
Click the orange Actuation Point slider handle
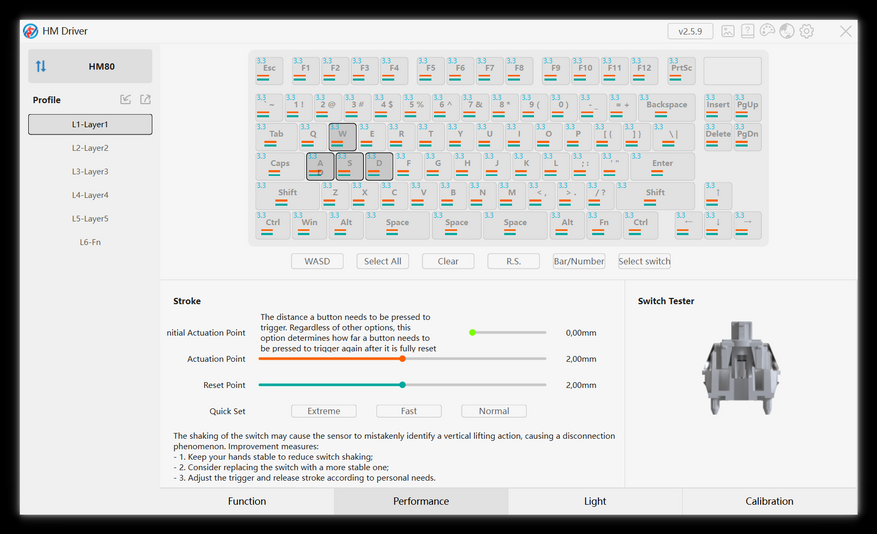click(x=403, y=358)
